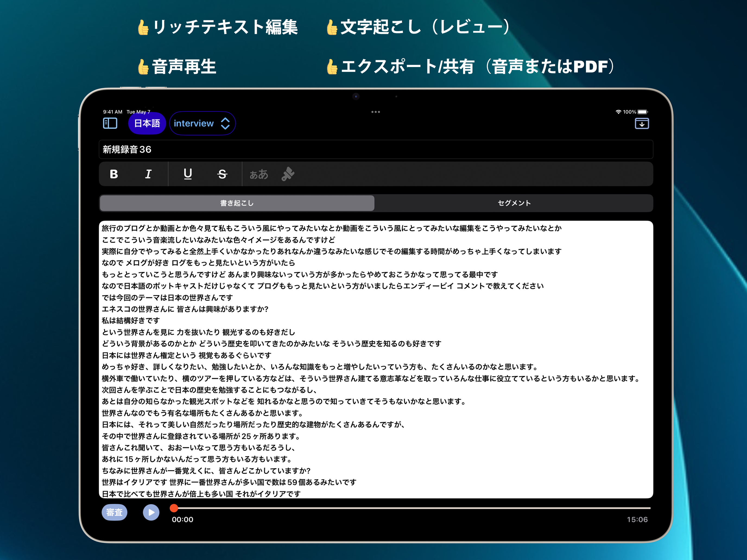Click the line starting 次回さんを学ぶことで
The width and height of the screenshot is (747, 560).
point(210,390)
